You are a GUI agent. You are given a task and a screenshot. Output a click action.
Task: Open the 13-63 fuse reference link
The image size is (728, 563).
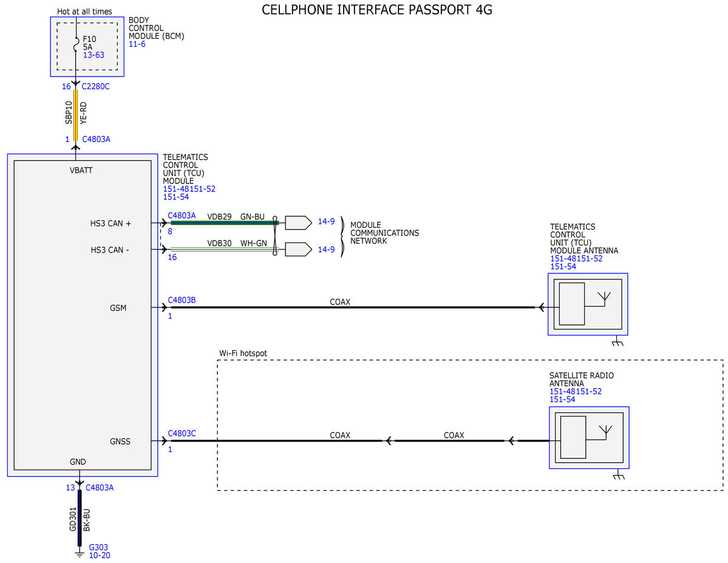(94, 55)
